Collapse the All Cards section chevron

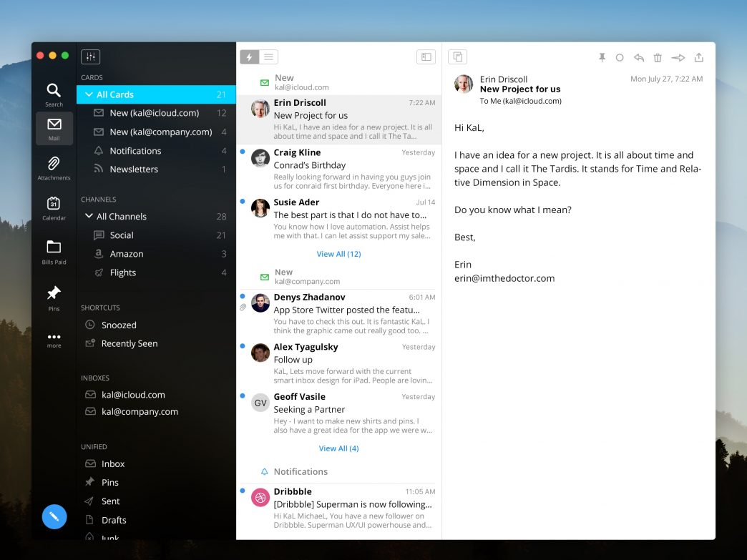click(x=89, y=94)
